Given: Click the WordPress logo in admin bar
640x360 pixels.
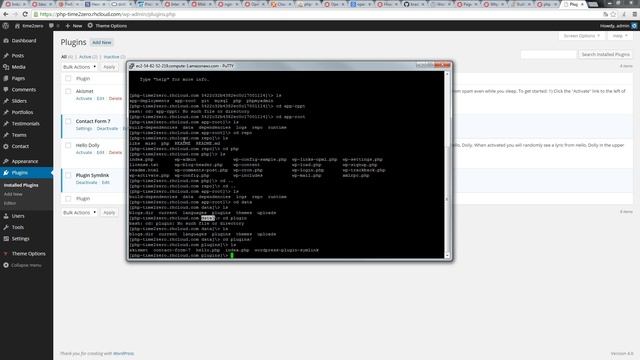Looking at the screenshot, I should (x=6, y=26).
